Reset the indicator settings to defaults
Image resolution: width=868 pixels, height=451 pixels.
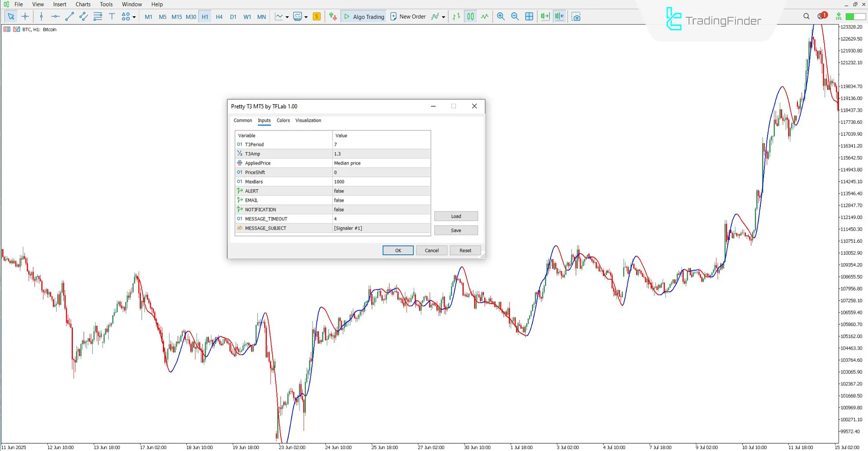tap(465, 250)
